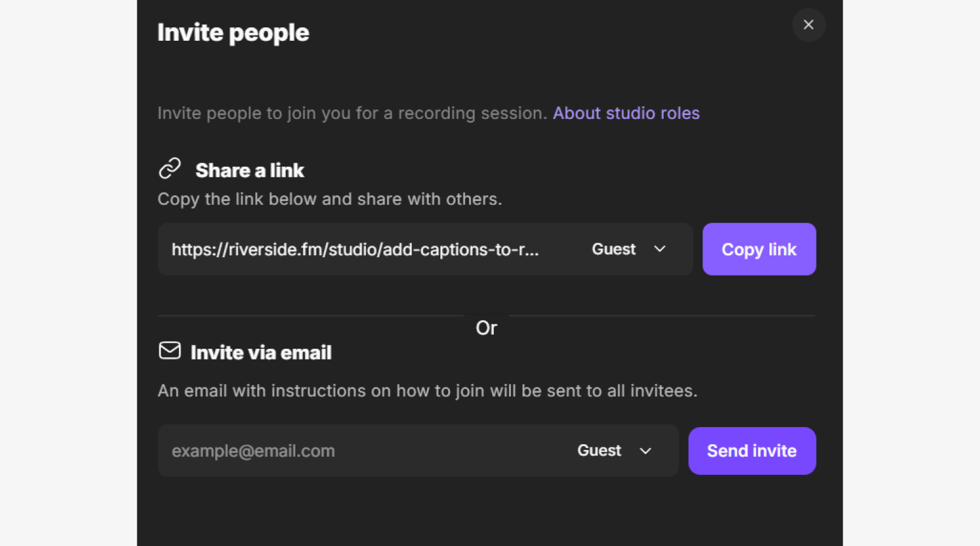Open About studio roles link
Image resolution: width=980 pixels, height=546 pixels.
point(626,113)
